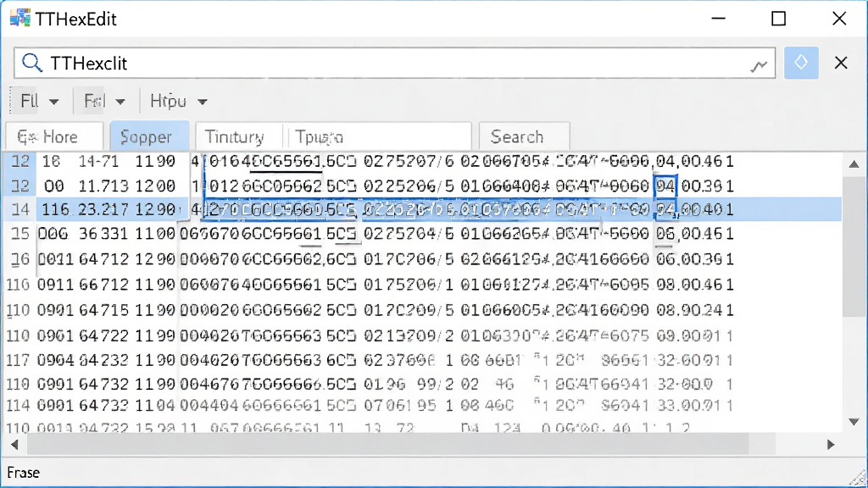Select row number 16

click(x=20, y=259)
